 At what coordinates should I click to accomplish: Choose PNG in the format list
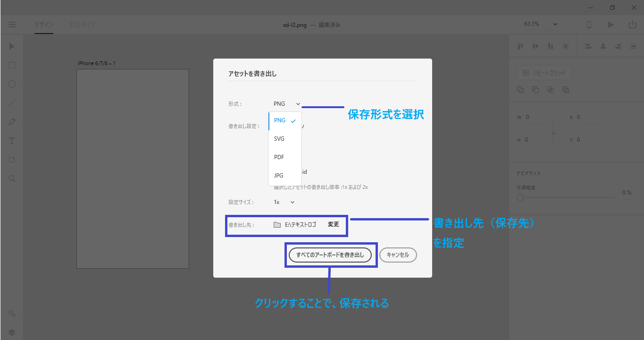coord(285,120)
